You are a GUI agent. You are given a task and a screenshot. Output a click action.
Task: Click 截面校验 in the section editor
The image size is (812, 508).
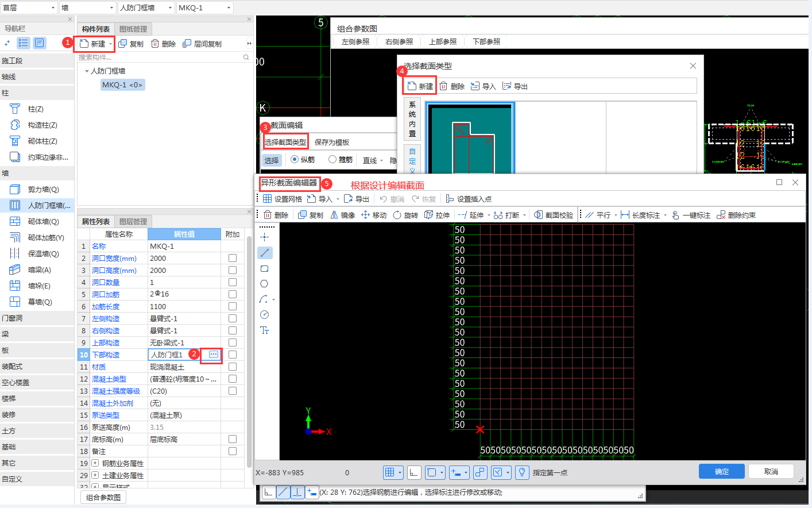[x=554, y=215]
